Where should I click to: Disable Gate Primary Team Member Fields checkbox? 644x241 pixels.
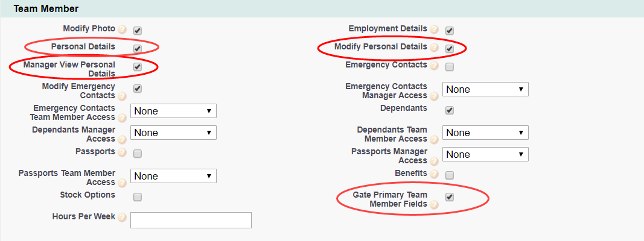click(450, 197)
